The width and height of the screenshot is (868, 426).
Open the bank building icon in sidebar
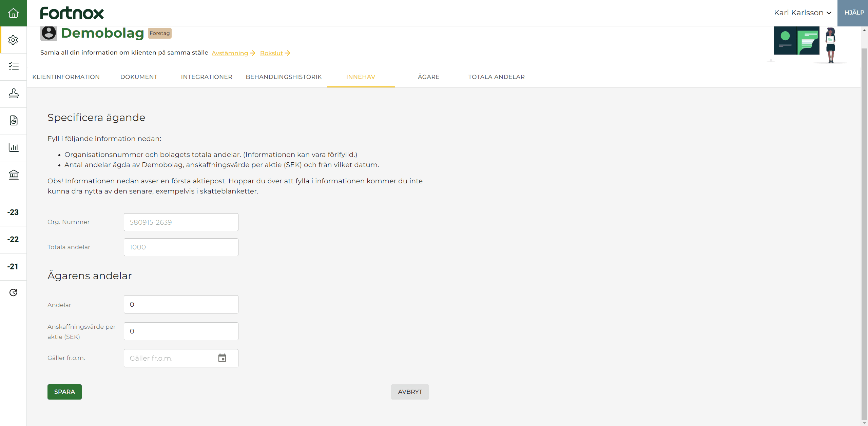coord(13,175)
